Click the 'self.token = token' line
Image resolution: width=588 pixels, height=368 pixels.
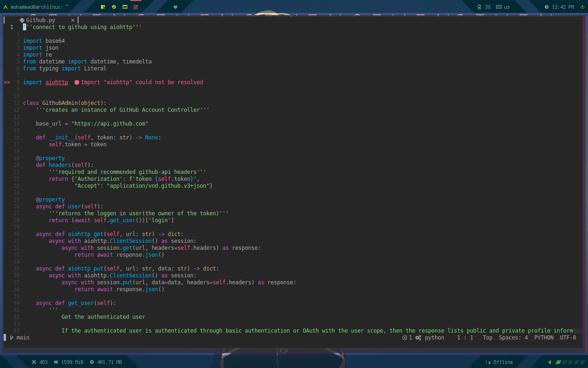[x=78, y=144]
